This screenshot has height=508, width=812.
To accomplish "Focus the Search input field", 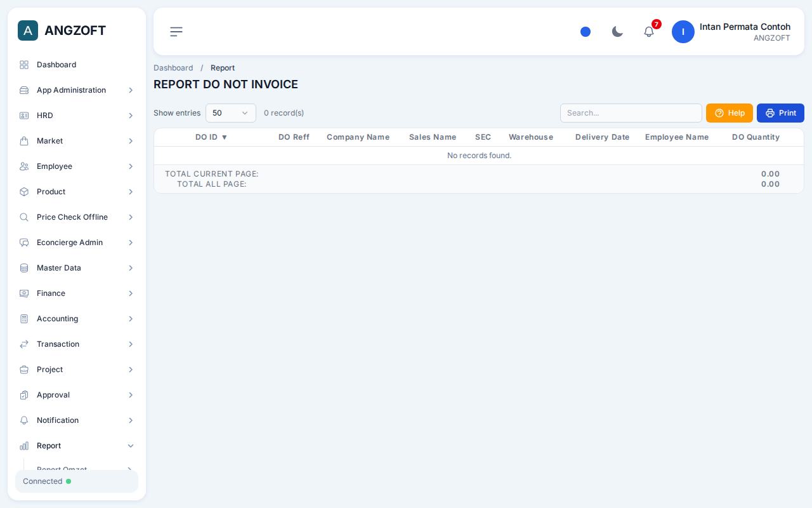I will 631,113.
